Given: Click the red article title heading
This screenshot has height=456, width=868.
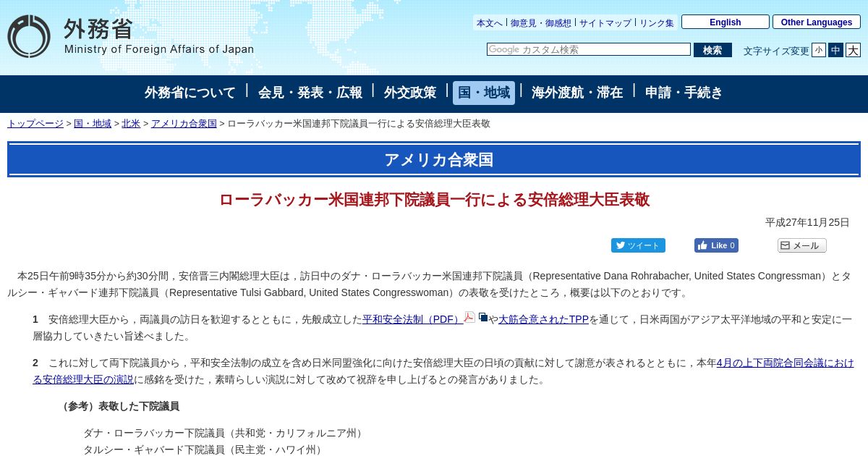Looking at the screenshot, I should 434,200.
